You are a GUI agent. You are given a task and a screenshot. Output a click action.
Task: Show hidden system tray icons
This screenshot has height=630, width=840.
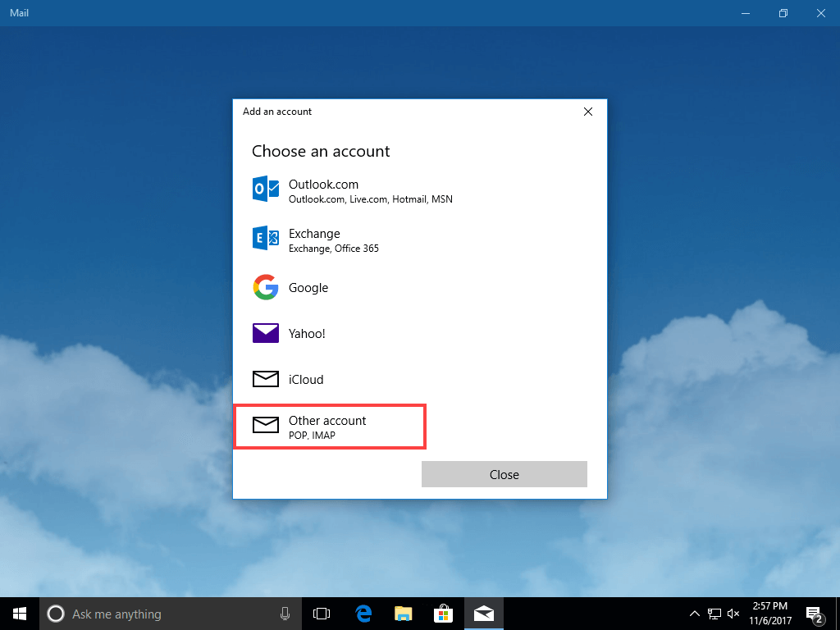(694, 614)
